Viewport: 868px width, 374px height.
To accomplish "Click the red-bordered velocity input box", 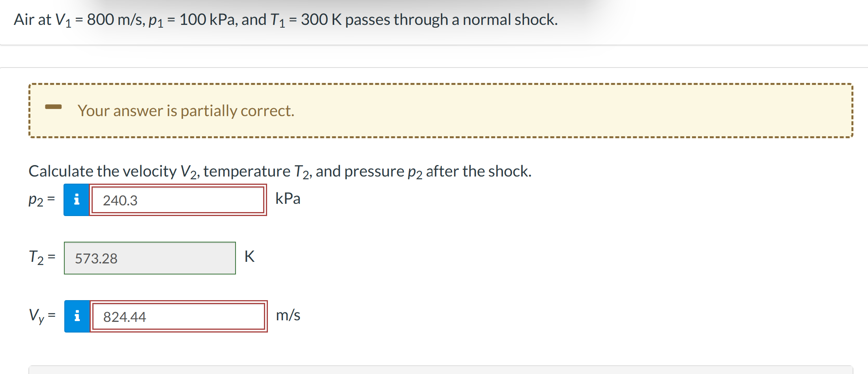I will point(178,316).
